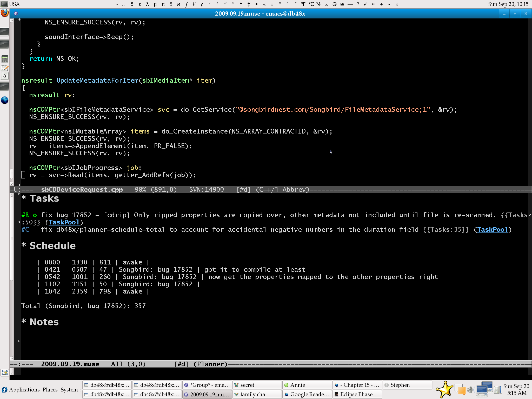The image size is (532, 399).
Task: Insert the pi π character
Action: (163, 4)
